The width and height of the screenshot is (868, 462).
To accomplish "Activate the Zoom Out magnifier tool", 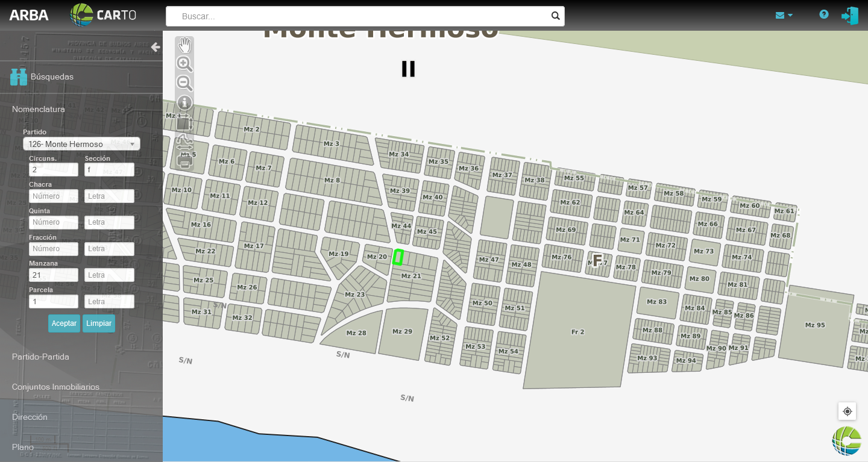I will click(x=184, y=83).
